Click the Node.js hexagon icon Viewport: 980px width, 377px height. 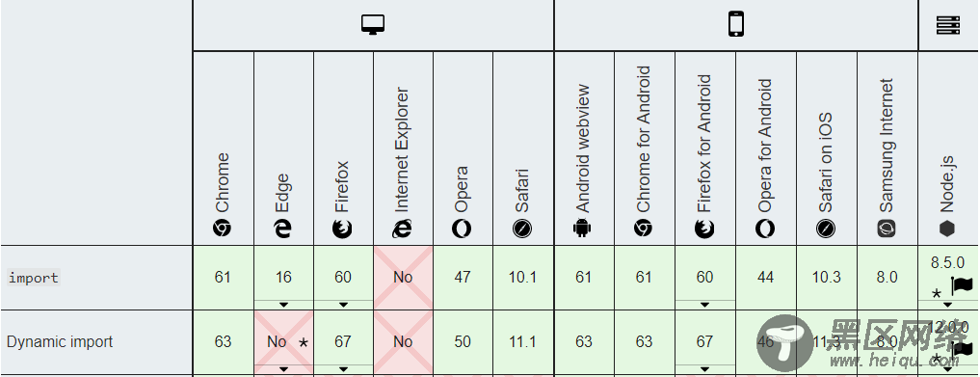click(x=947, y=229)
